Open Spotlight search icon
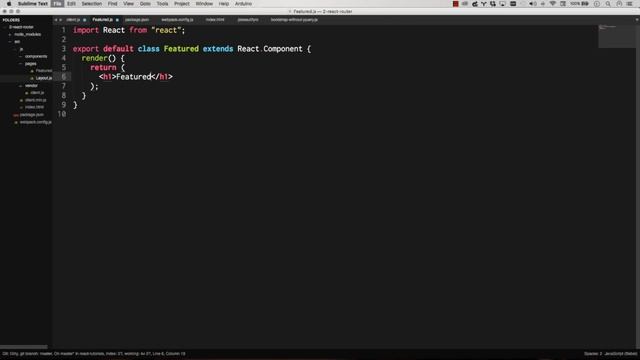 tap(608, 4)
